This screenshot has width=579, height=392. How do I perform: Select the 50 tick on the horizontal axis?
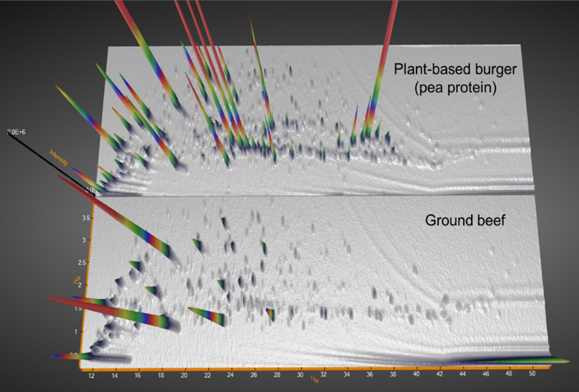534,376
